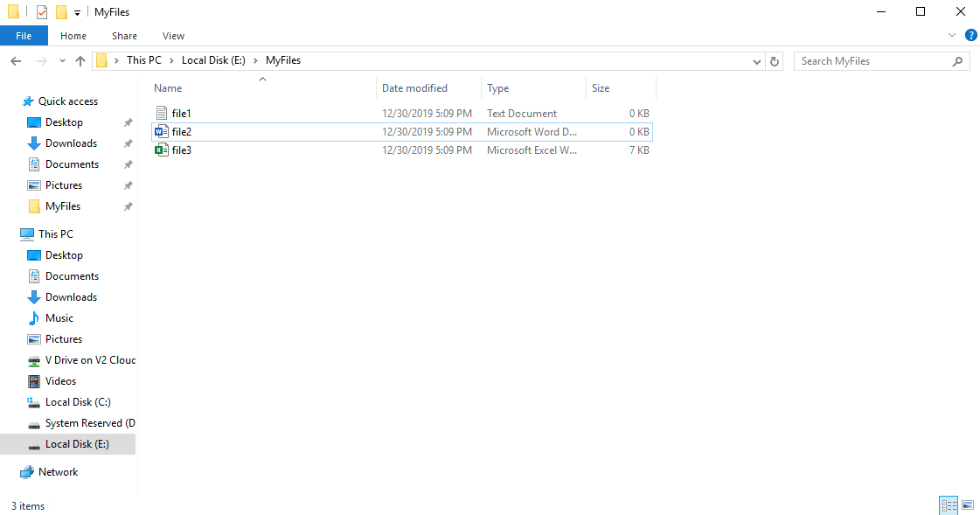
Task: Open Customize Quick Access Toolbar dropdown
Action: 77,12
